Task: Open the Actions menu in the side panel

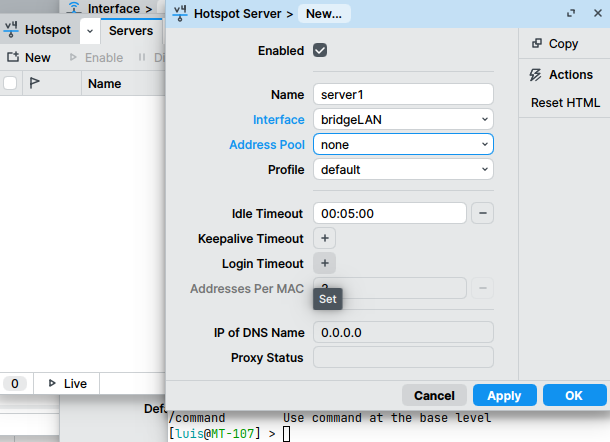Action: click(561, 75)
